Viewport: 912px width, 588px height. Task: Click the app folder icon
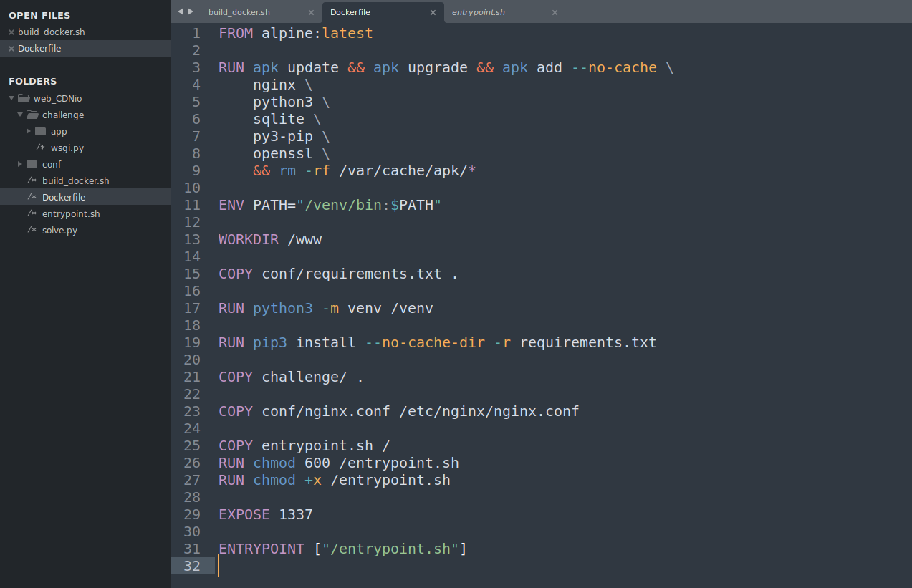coord(40,132)
